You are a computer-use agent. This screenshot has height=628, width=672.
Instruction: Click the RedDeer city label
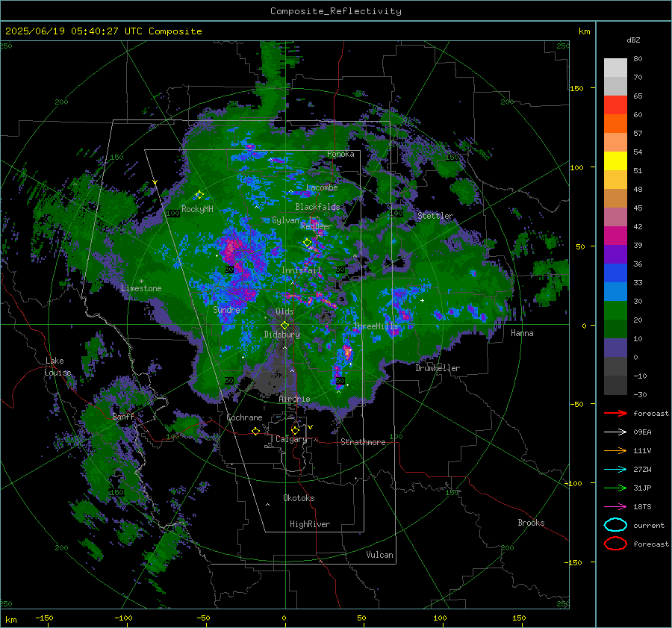point(317,226)
